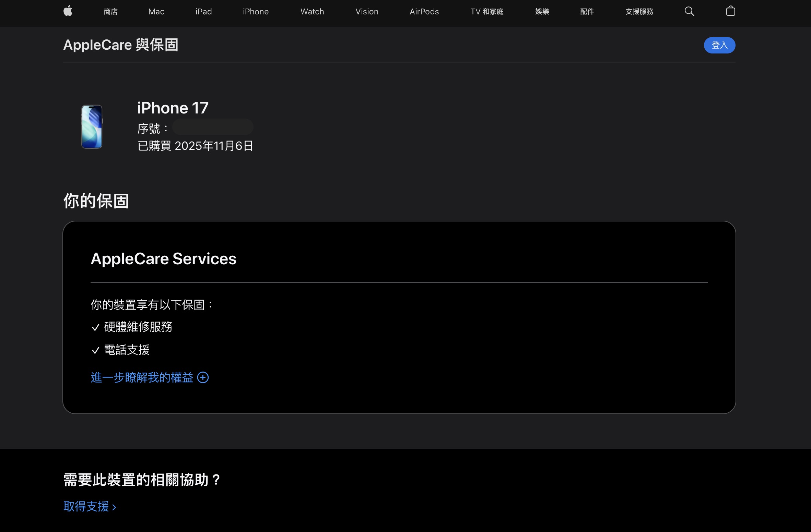The height and width of the screenshot is (532, 811).
Task: Open the search magnifier icon
Action: 689,11
